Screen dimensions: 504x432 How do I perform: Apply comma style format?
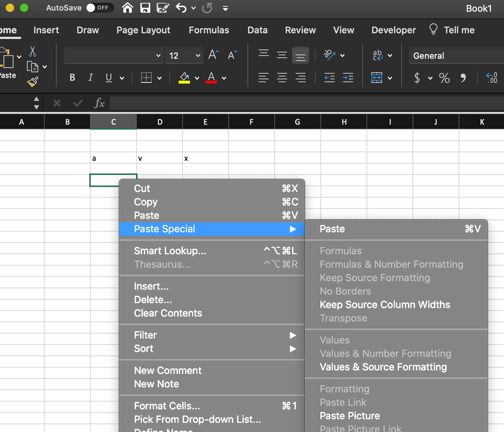point(463,78)
